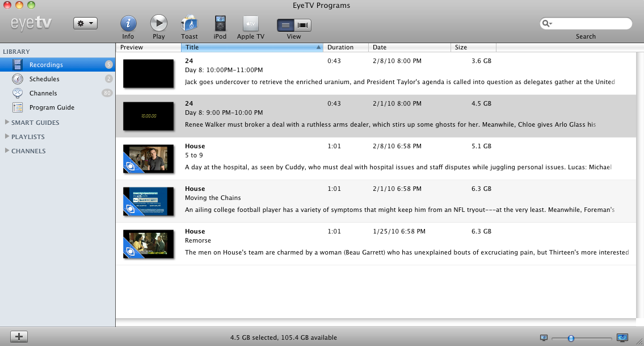Click the small thumbnail size icon

(x=544, y=338)
